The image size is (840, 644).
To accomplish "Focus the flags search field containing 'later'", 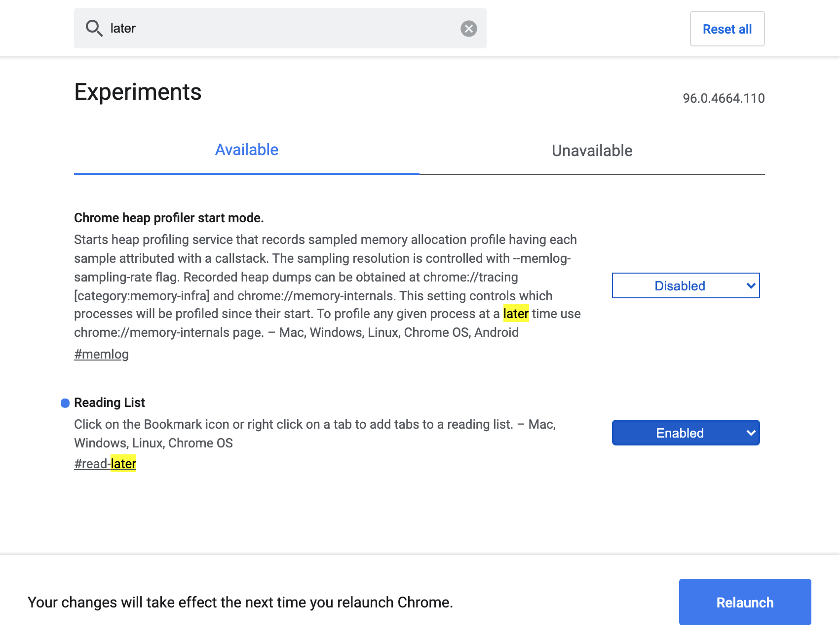I will point(280,28).
